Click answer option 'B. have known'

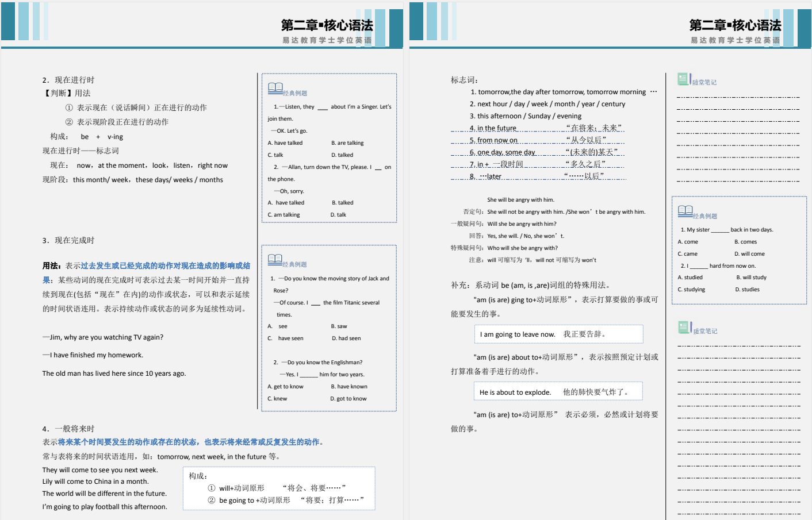point(348,387)
